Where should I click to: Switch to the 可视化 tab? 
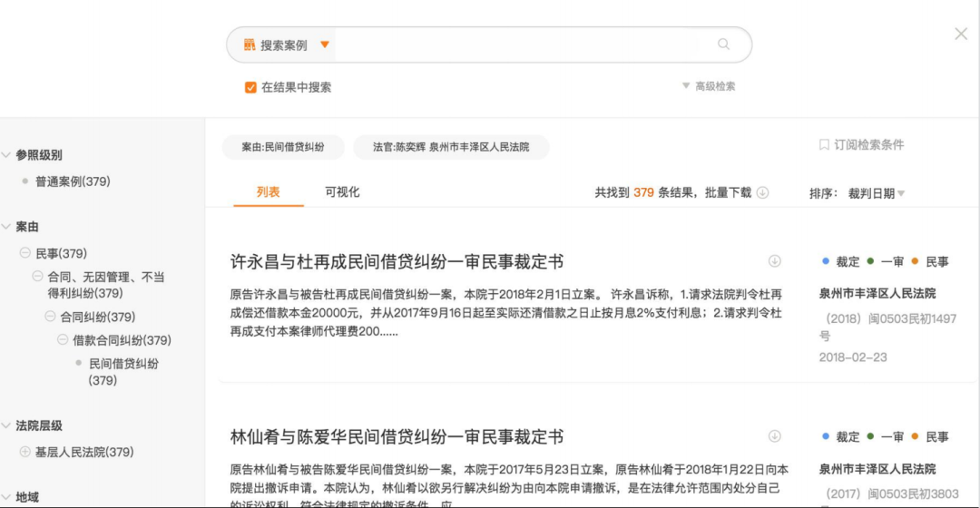pos(342,192)
